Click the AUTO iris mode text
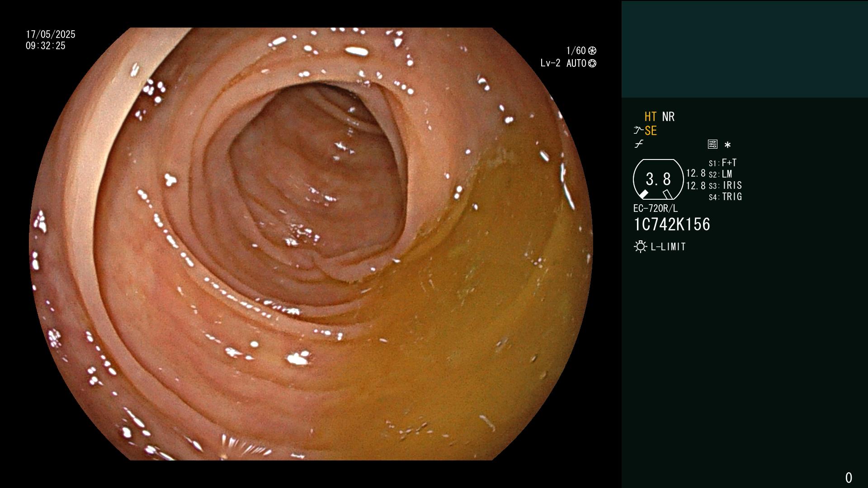The width and height of the screenshot is (868, 488). (576, 63)
